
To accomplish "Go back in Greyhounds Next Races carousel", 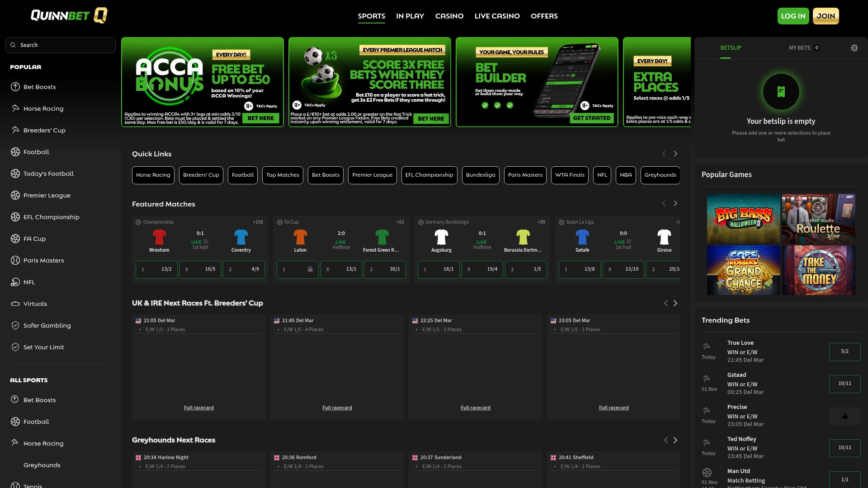I will 665,440.
